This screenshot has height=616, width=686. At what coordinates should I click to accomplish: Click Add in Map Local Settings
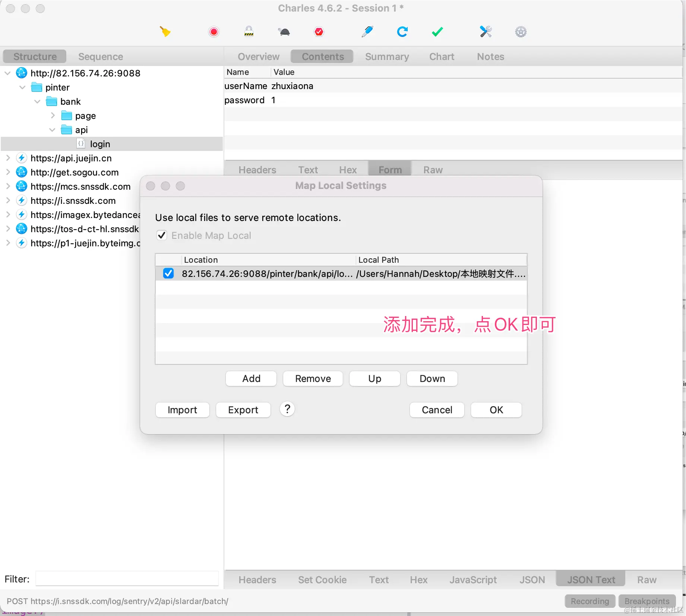tap(251, 379)
